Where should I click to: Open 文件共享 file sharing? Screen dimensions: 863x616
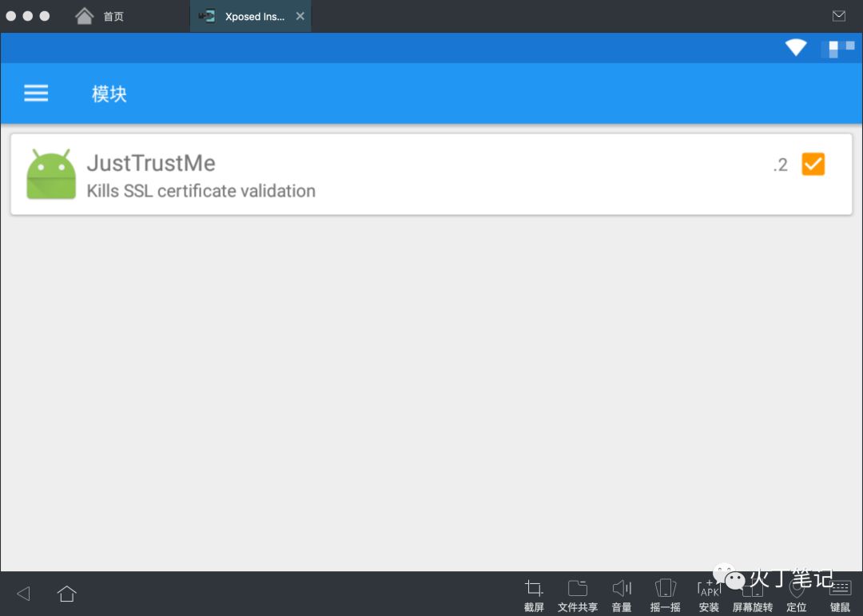[x=578, y=596]
